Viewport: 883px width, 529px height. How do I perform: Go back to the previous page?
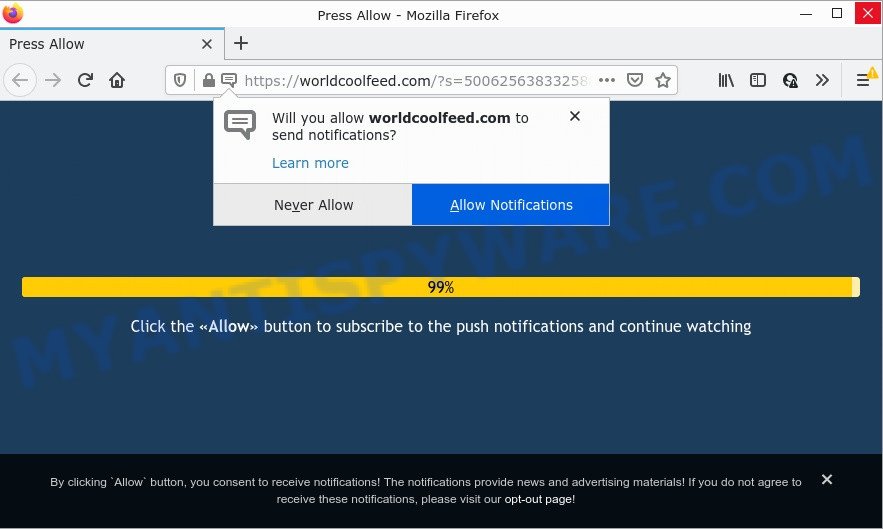pos(20,81)
